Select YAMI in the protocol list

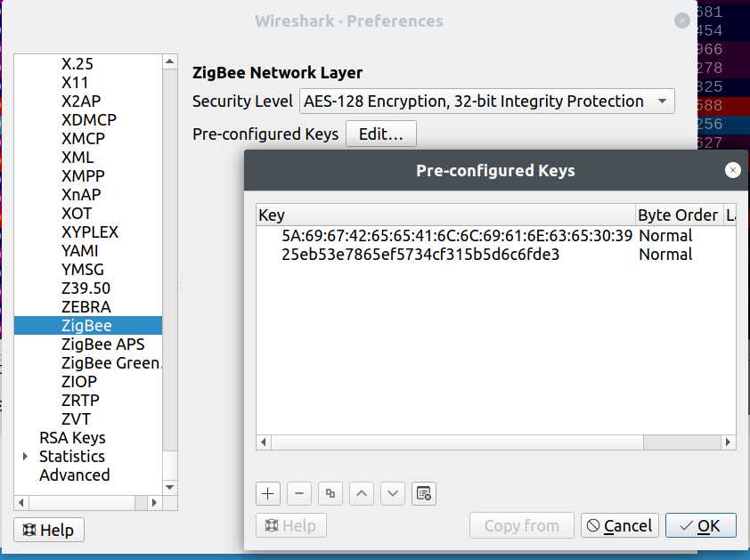80,250
